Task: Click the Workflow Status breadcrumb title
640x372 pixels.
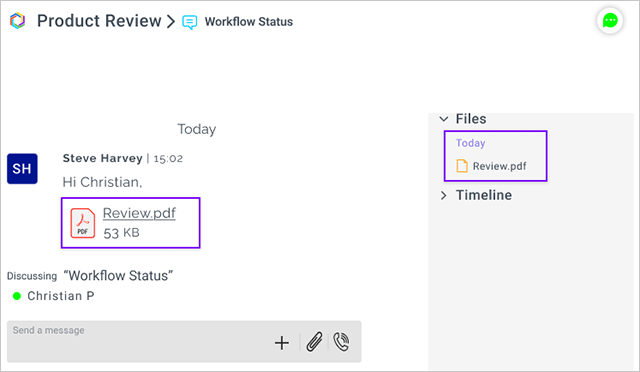Action: pyautogui.click(x=249, y=22)
